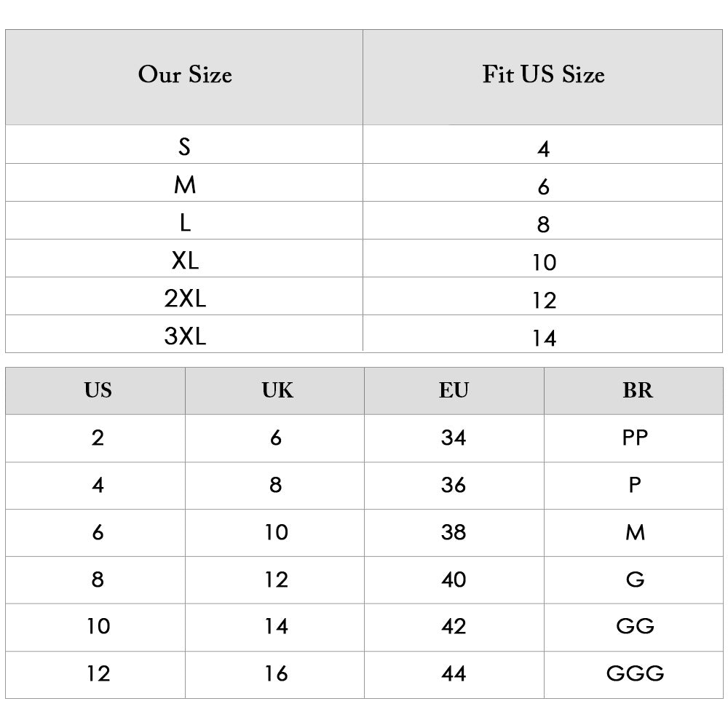Select the 3XL size cell
Image resolution: width=728 pixels, height=728 pixels.
[x=185, y=336]
